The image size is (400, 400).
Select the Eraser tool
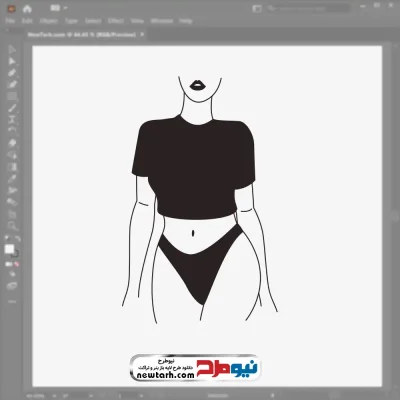(x=12, y=143)
